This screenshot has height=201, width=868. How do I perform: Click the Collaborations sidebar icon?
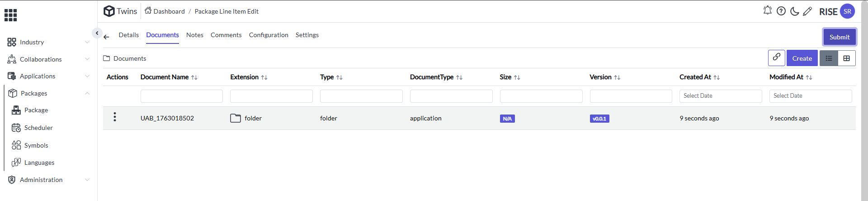click(12, 59)
